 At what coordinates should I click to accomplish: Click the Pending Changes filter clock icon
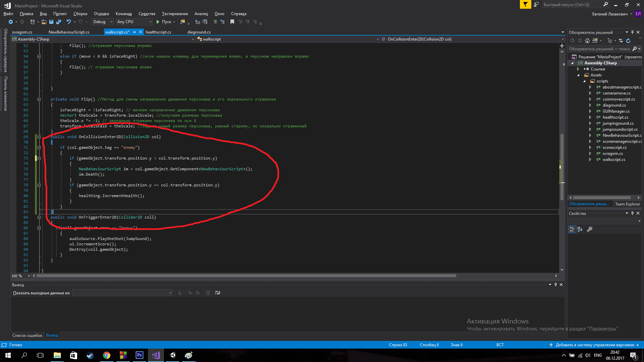point(610,41)
